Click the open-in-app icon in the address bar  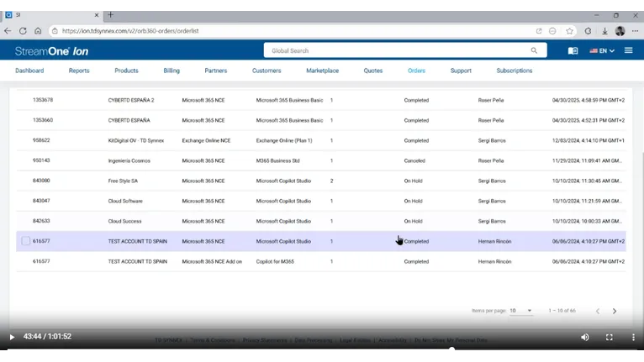(x=539, y=31)
